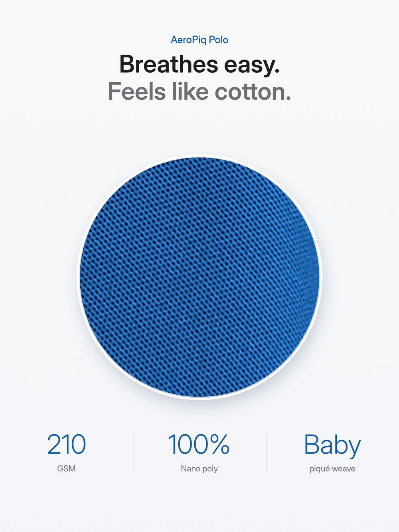Click the blue "Baby" stat text
399x532 pixels.
[x=332, y=446]
